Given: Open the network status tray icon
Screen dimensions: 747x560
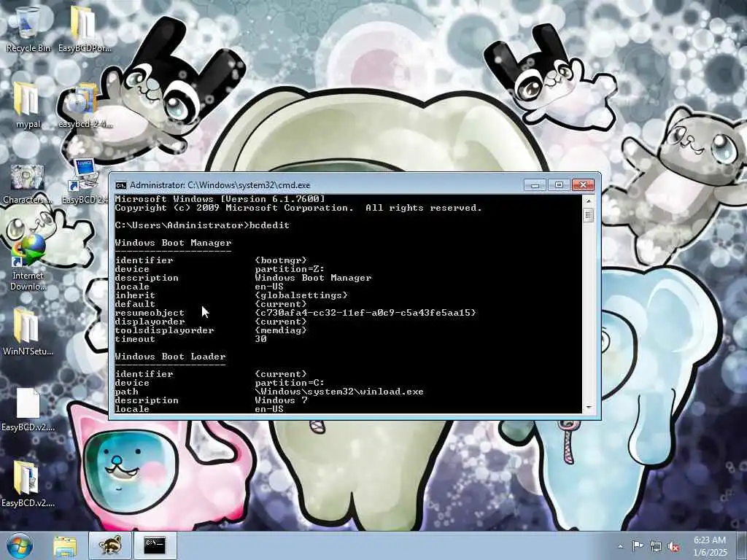Looking at the screenshot, I should pos(656,547).
